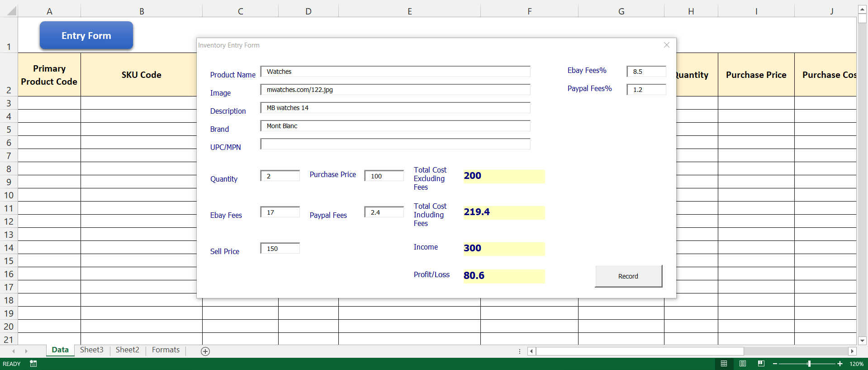
Task: Click the next sheet navigation arrow
Action: tap(26, 351)
